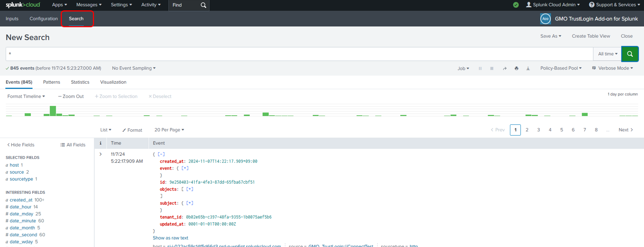Viewport: 644px width, 247px height.
Task: Click the tenant_id value
Action: 229,217
